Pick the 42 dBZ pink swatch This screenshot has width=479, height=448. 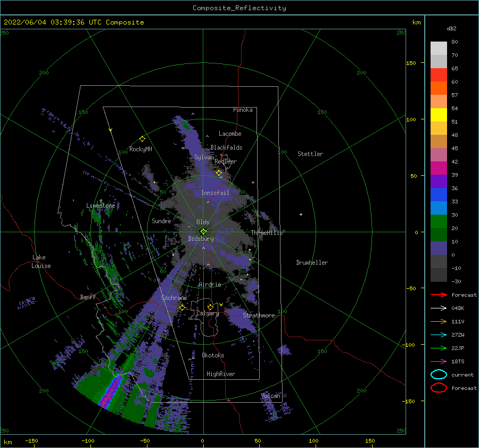tap(439, 154)
